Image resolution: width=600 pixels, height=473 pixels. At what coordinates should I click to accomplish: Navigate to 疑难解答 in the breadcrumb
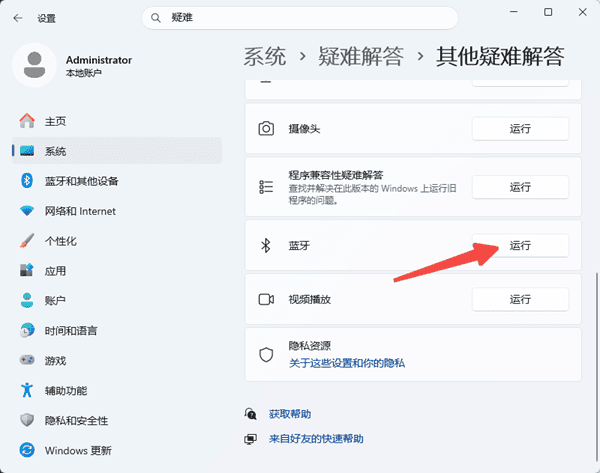[x=360, y=56]
